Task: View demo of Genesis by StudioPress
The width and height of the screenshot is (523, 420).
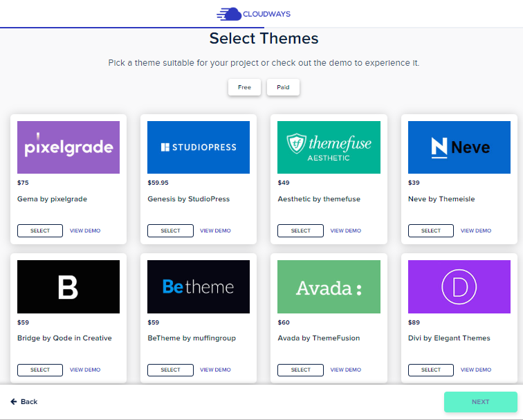Action: [215, 230]
